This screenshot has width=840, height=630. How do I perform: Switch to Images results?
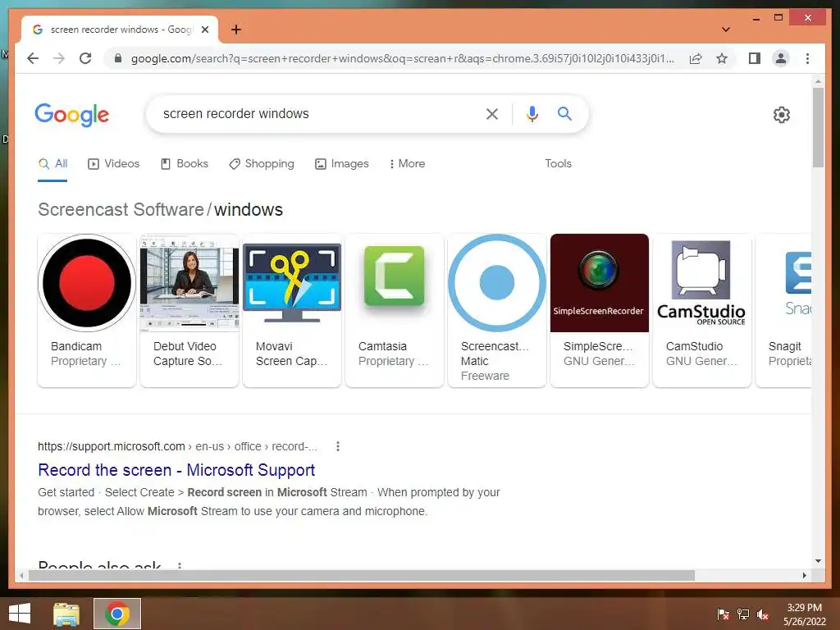click(342, 164)
